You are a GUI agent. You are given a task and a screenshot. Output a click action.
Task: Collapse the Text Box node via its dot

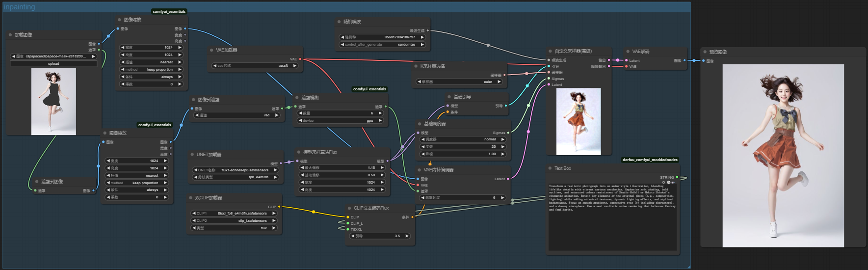point(550,168)
